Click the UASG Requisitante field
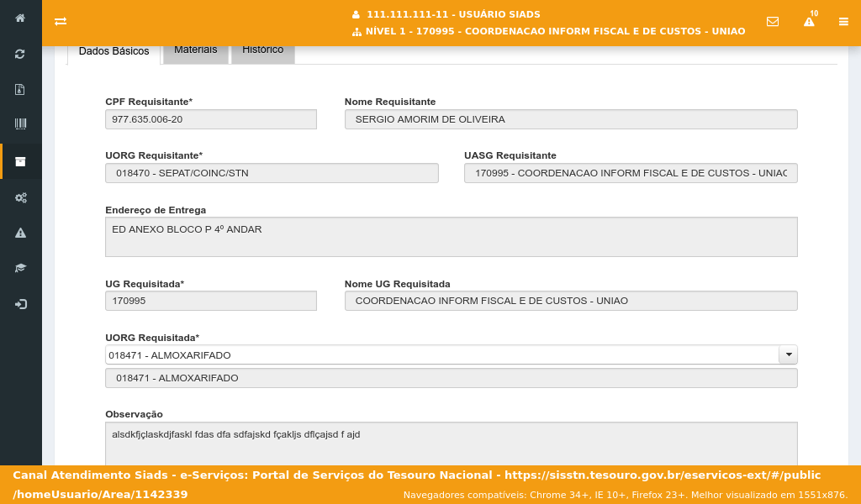Viewport: 861px width, 504px height. click(631, 173)
